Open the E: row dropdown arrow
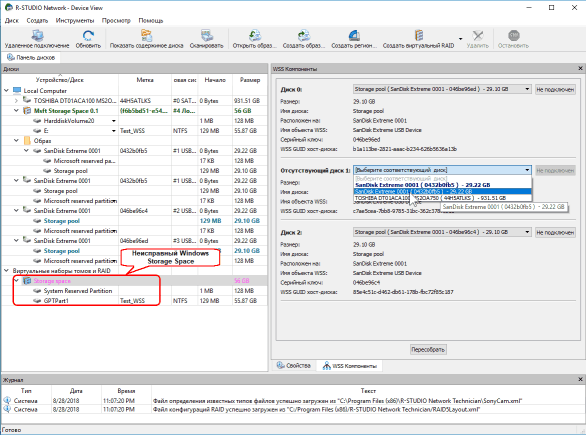The height and width of the screenshot is (435, 586). [114, 131]
